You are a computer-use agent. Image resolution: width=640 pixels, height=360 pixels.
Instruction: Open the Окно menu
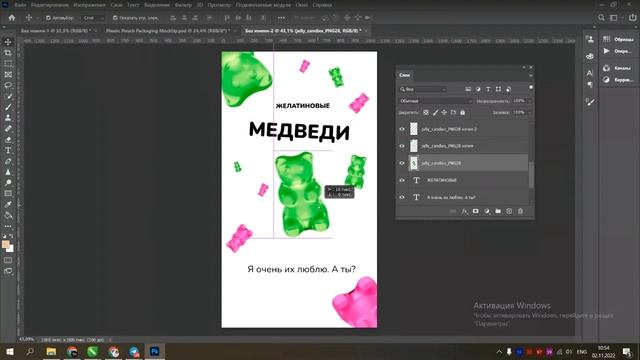tap(302, 5)
